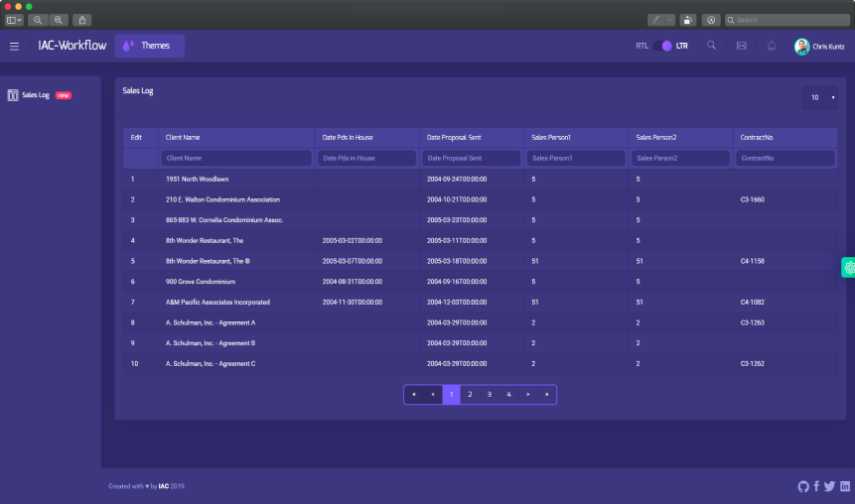Click the GitHub icon in footer

click(803, 486)
